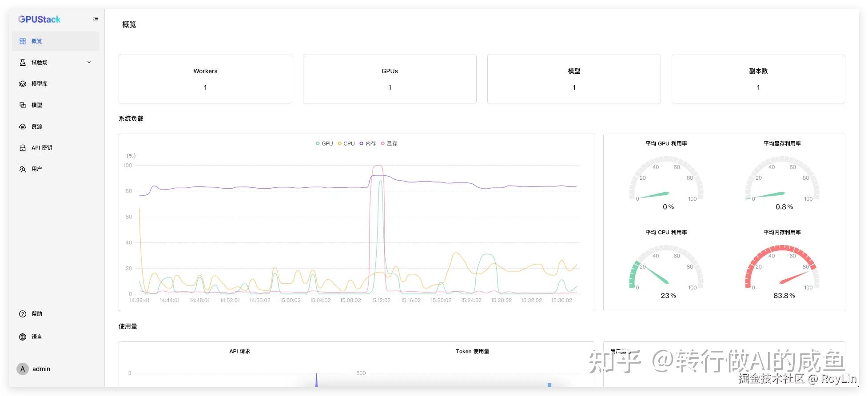Click the Workers summary card

click(x=205, y=79)
